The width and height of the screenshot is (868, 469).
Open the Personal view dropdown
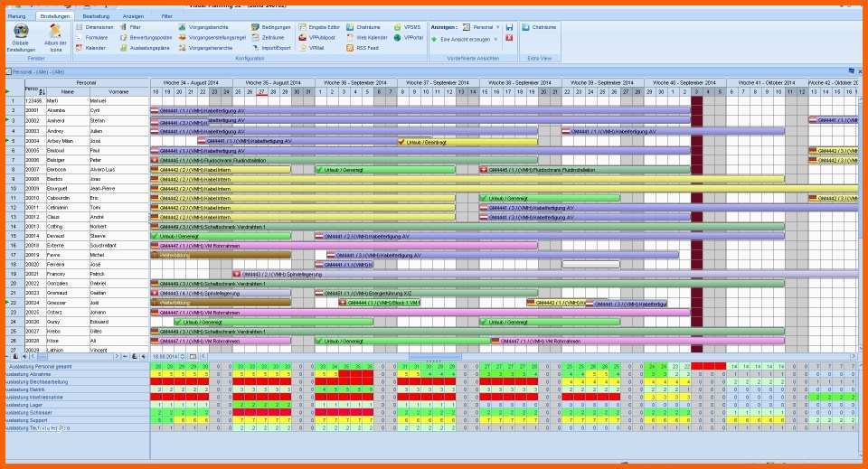click(497, 27)
